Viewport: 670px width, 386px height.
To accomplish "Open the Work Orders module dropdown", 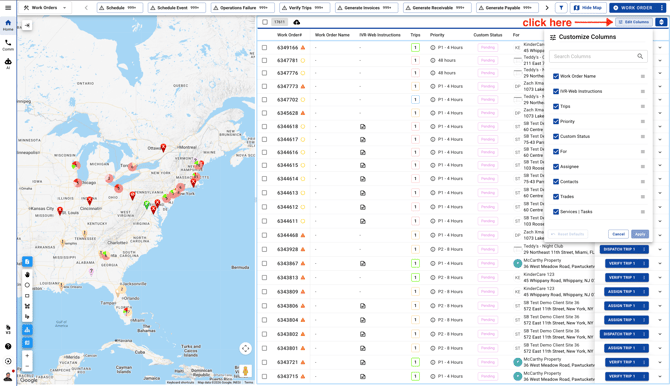I will (45, 8).
